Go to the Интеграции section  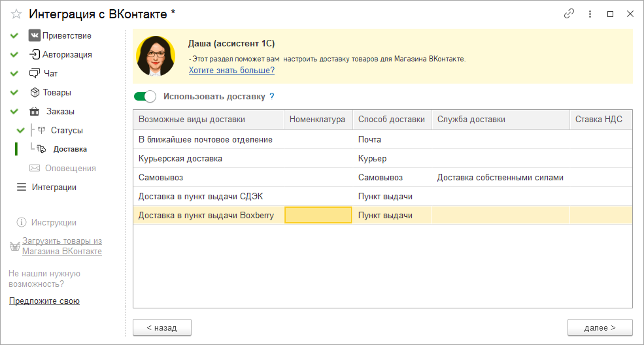pos(54,187)
